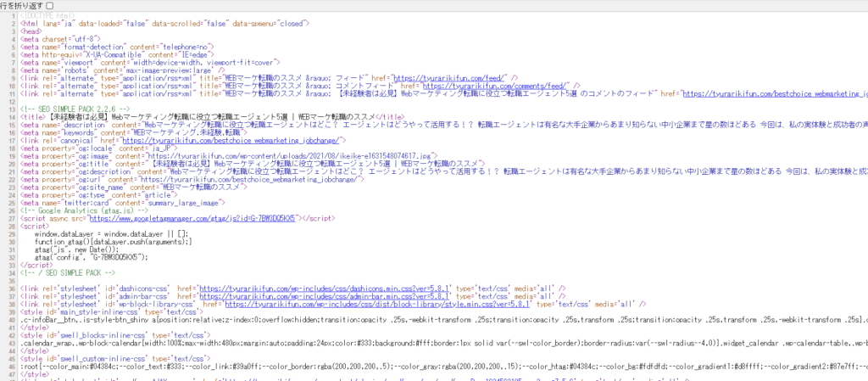The height and width of the screenshot is (381, 868).
Task: Click the style id swell_custom-inline-css line
Action: click(x=115, y=359)
